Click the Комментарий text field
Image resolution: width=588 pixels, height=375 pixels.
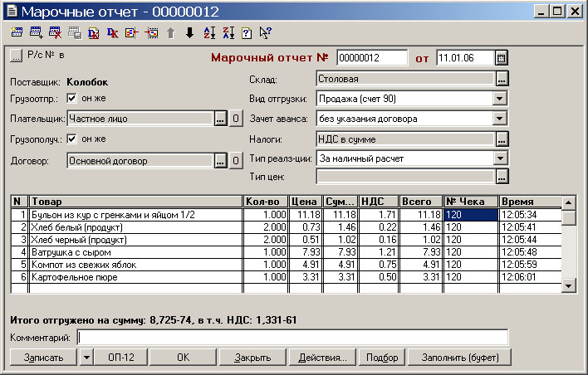tap(292, 338)
